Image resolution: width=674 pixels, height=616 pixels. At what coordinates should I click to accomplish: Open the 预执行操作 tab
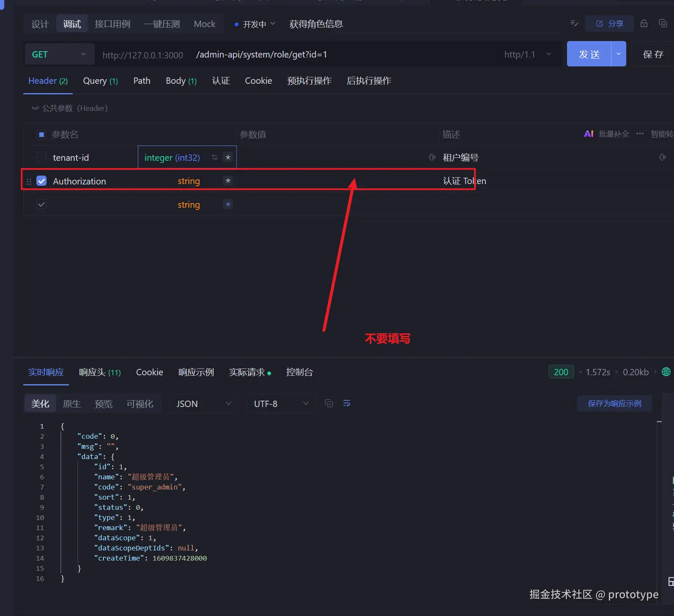pos(309,81)
